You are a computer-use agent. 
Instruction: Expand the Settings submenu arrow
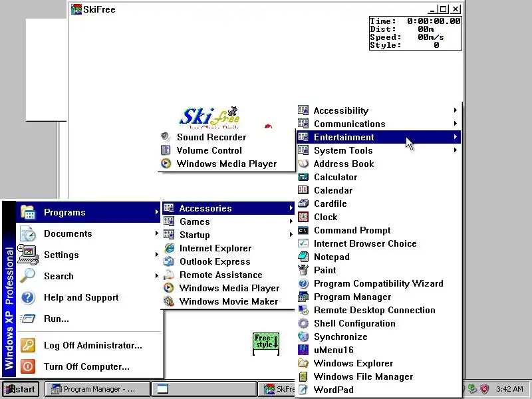click(x=156, y=255)
